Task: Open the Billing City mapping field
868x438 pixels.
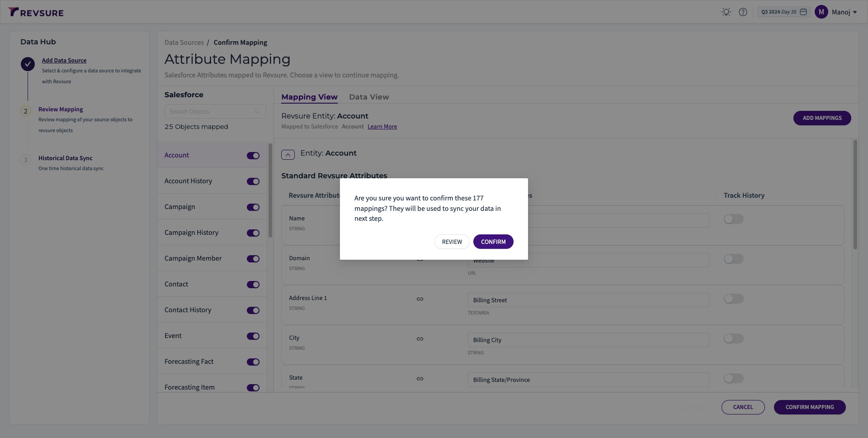Action: pos(588,340)
